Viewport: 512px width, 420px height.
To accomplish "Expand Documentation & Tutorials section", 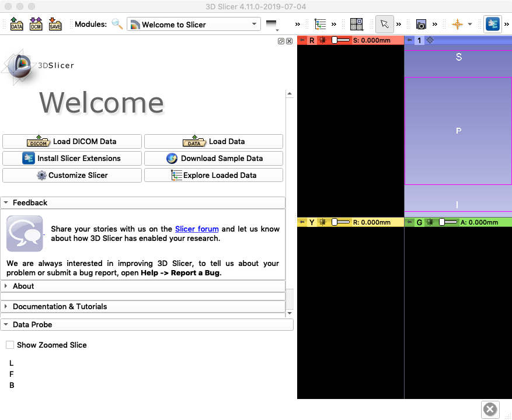I will point(142,306).
